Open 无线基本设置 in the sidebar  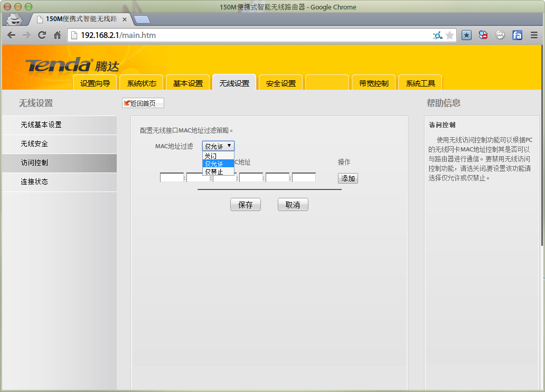pyautogui.click(x=60, y=125)
